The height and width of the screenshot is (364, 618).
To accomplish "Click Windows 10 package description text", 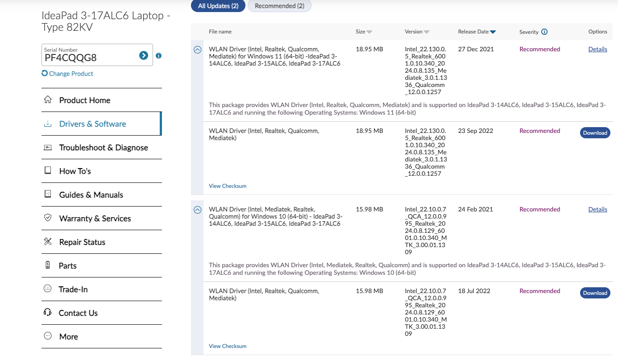I will click(407, 269).
